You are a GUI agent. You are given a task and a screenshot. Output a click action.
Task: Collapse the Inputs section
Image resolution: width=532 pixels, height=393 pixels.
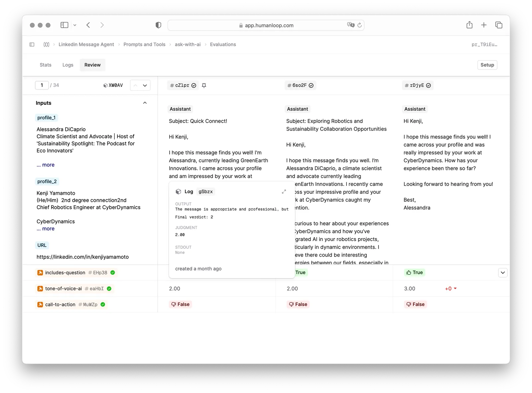tap(145, 103)
